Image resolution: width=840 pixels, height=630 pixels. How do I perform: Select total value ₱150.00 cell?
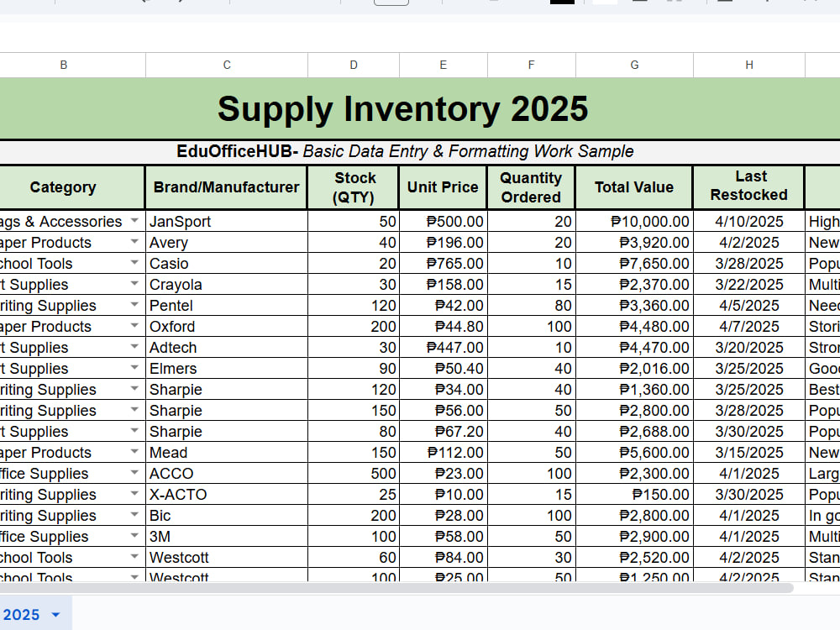pyautogui.click(x=634, y=494)
